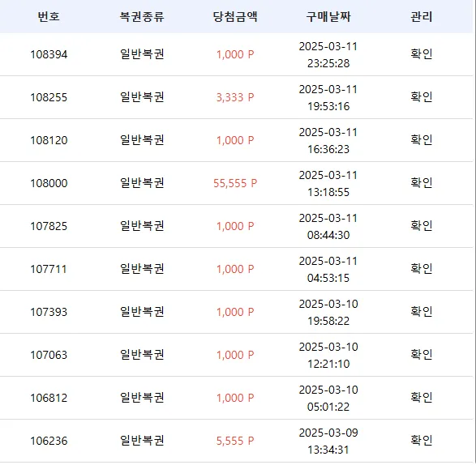Select purchase date 2025-03-09 13:34:31

tap(328, 441)
